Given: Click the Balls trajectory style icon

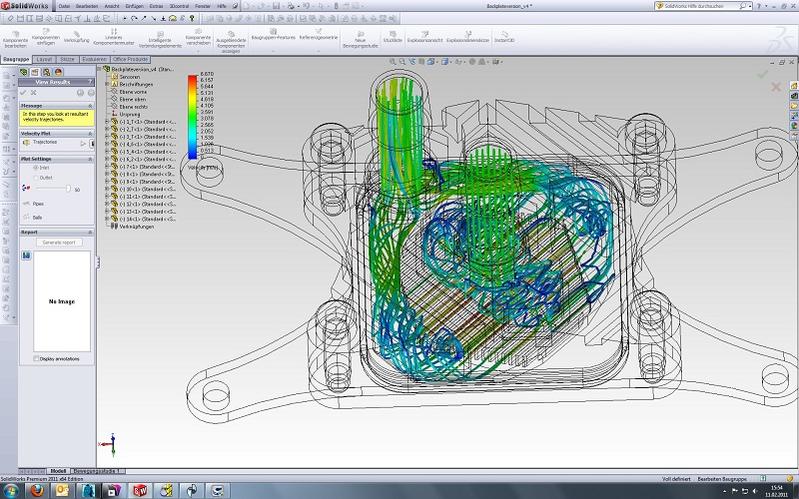Looking at the screenshot, I should (26, 217).
